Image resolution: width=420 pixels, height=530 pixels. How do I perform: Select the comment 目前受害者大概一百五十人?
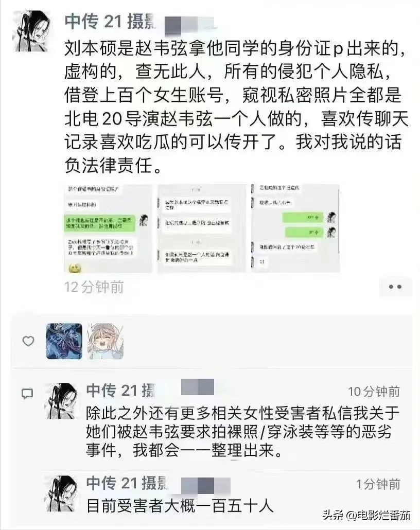180,506
